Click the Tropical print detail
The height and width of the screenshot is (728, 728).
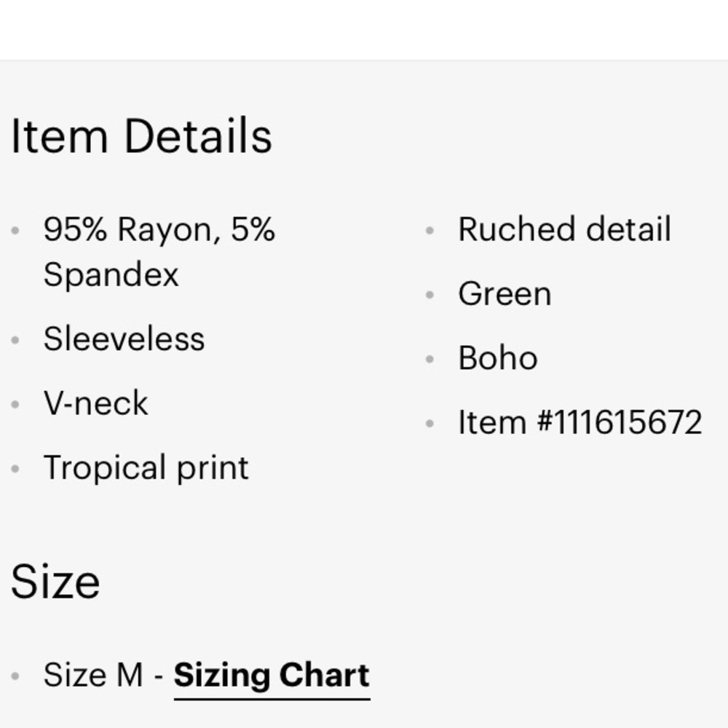tap(146, 467)
